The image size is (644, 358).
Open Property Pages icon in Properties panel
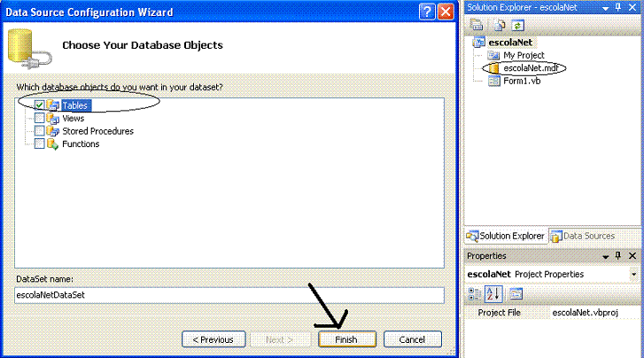coord(516,294)
